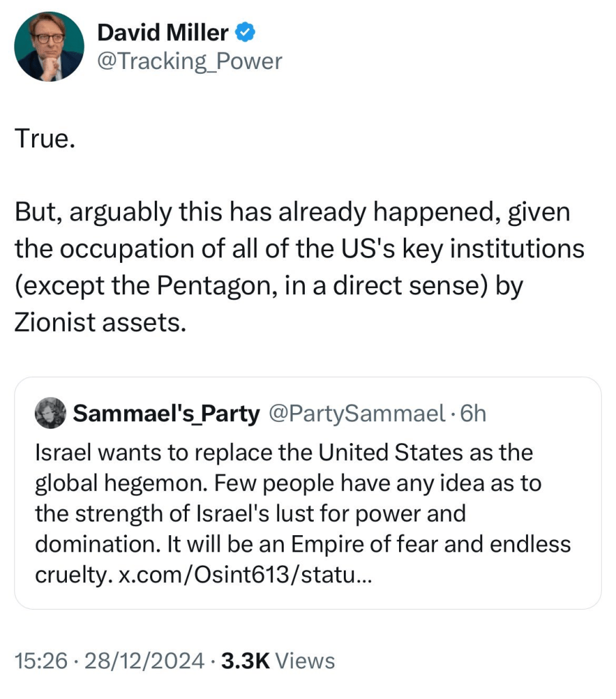
Task: Click the blue verified badge beside David Miller
Action: pos(246,31)
